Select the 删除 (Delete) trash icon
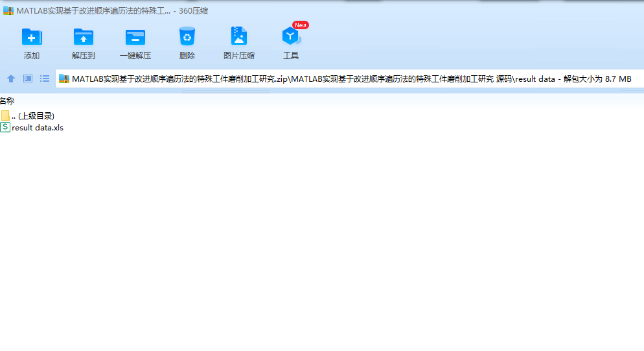The width and height of the screenshot is (644, 351). tap(187, 36)
